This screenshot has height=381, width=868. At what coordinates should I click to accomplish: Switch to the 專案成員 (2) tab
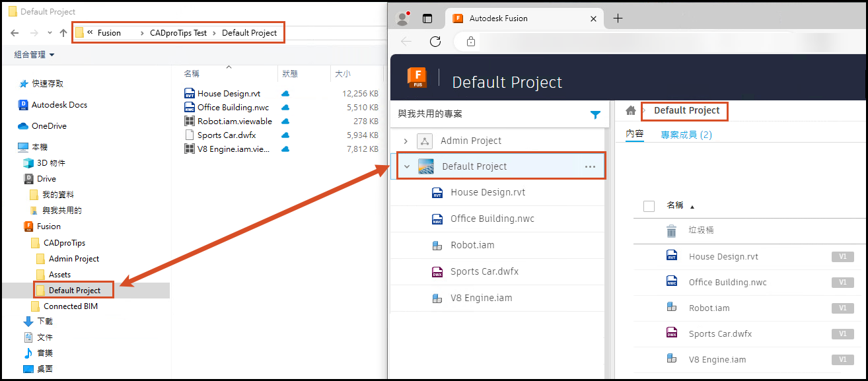point(686,135)
